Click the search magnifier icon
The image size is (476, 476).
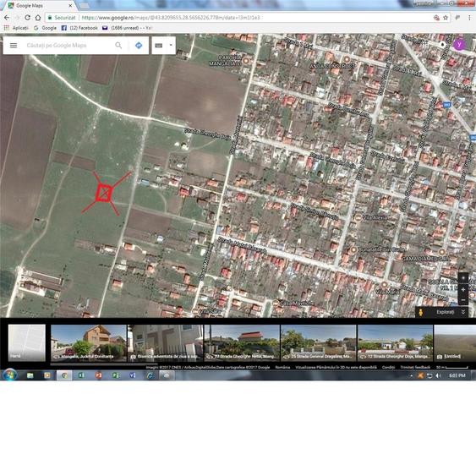tap(118, 46)
